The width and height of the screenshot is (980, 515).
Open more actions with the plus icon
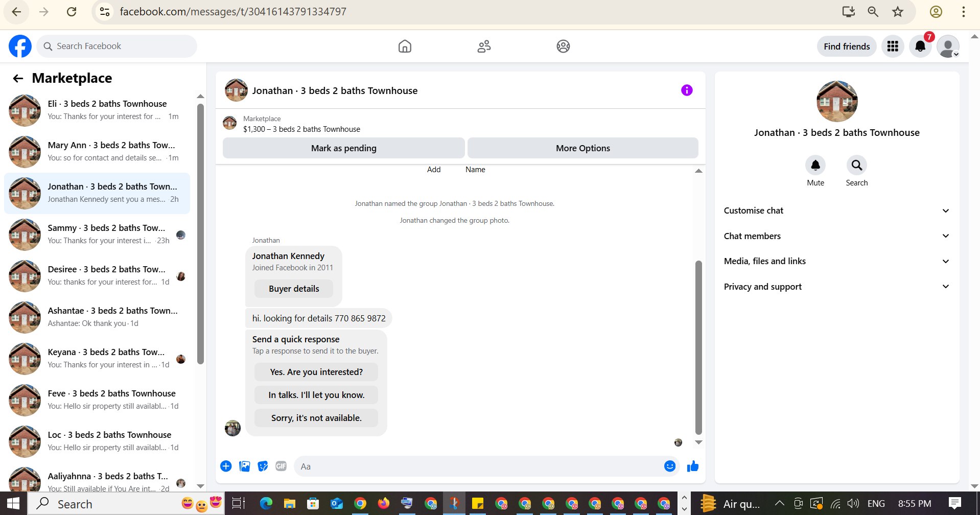pyautogui.click(x=226, y=466)
